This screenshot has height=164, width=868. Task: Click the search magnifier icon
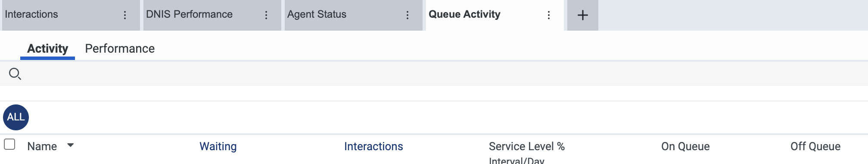15,74
